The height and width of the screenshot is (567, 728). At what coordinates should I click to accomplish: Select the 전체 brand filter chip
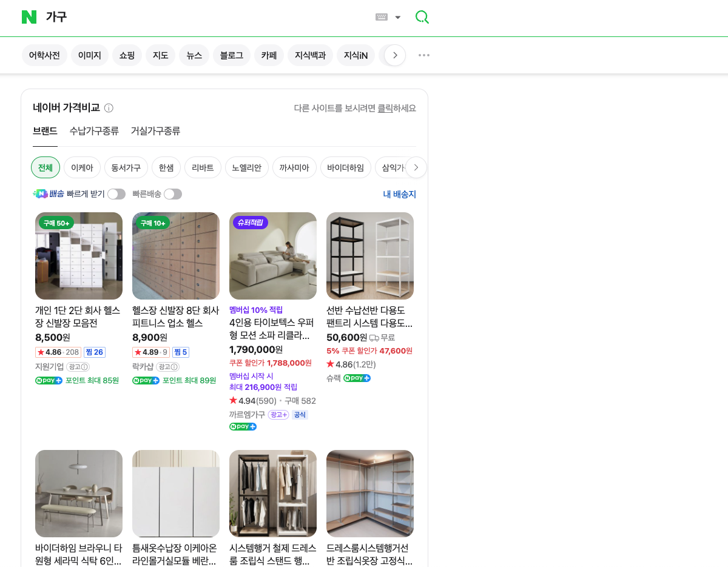[45, 167]
